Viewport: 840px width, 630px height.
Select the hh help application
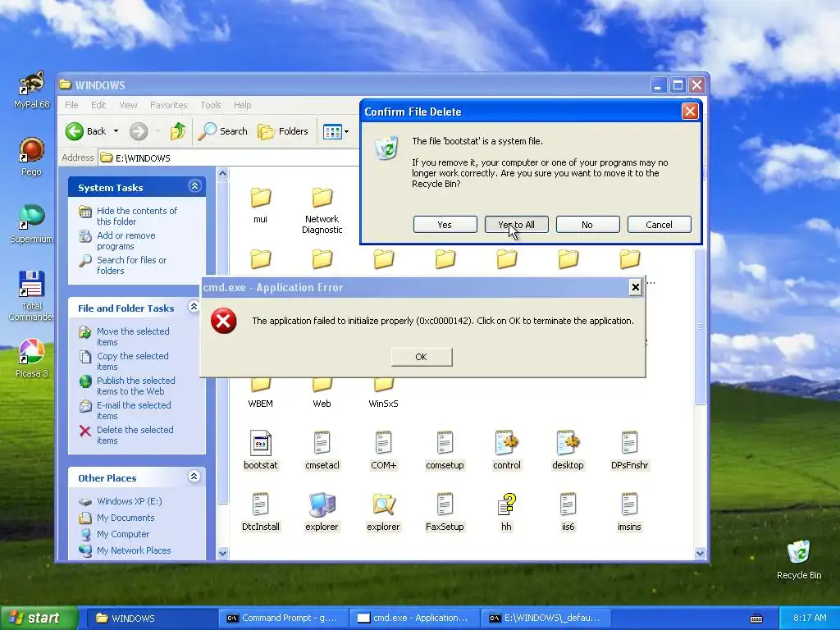506,512
